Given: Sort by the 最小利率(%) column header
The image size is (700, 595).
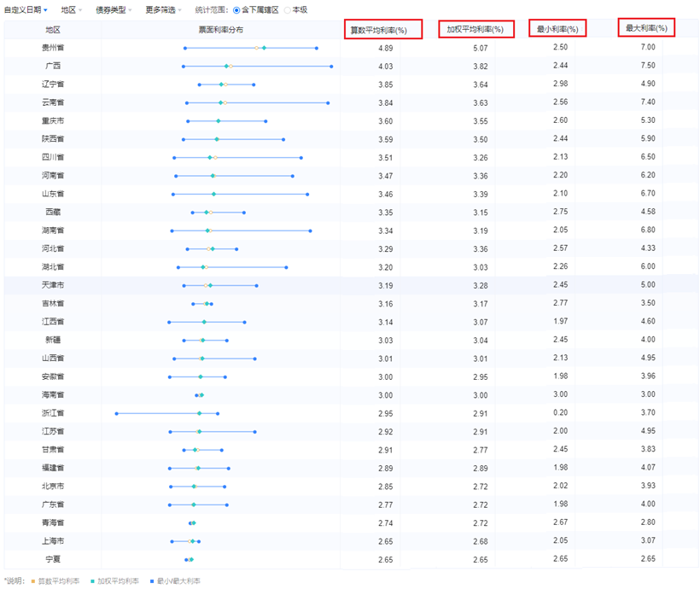Looking at the screenshot, I should [557, 30].
